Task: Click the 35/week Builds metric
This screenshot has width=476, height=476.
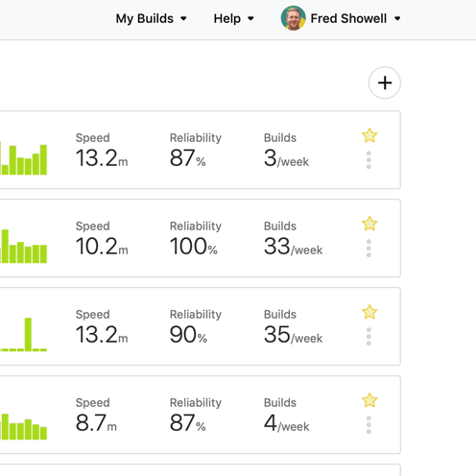Action: pyautogui.click(x=293, y=327)
